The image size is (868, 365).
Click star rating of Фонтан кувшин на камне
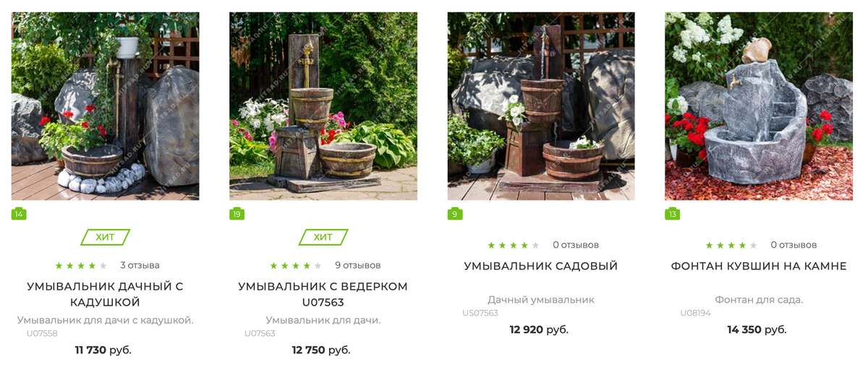click(731, 246)
